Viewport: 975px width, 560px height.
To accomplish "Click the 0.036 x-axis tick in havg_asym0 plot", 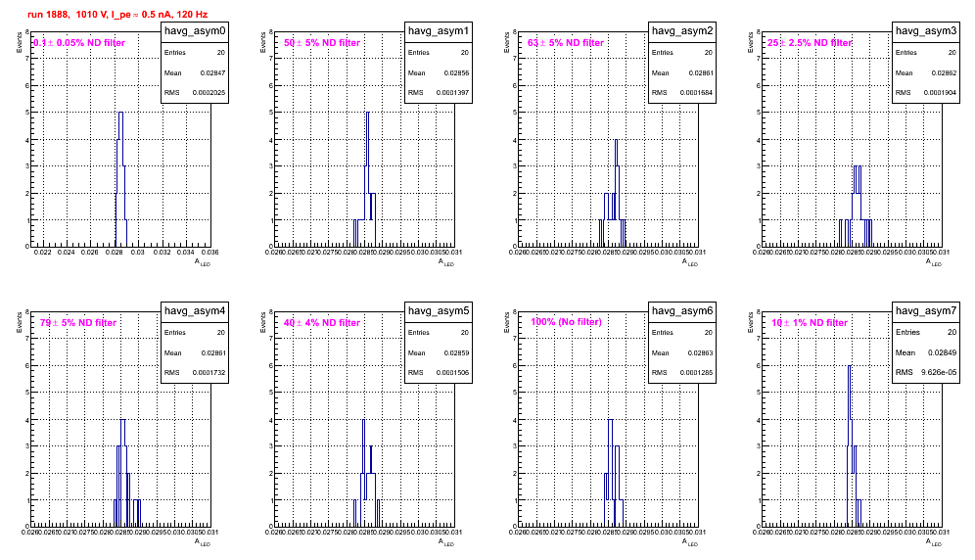I will tap(209, 253).
